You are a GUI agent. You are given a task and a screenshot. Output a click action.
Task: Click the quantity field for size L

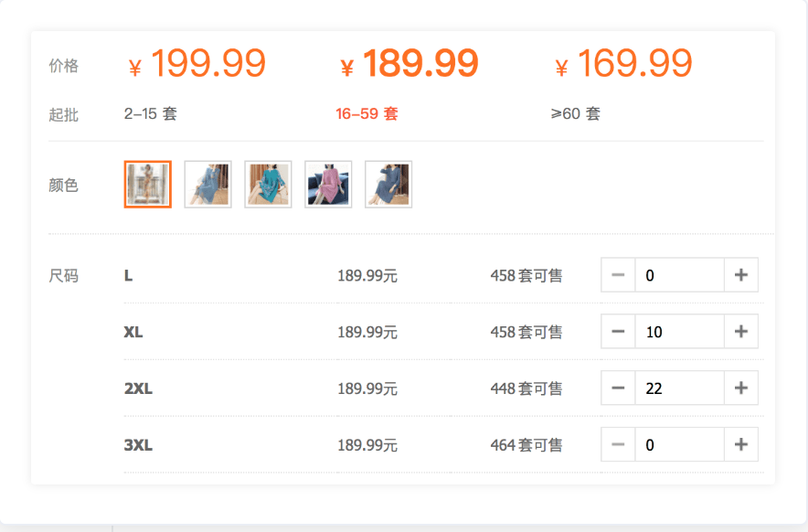[680, 275]
